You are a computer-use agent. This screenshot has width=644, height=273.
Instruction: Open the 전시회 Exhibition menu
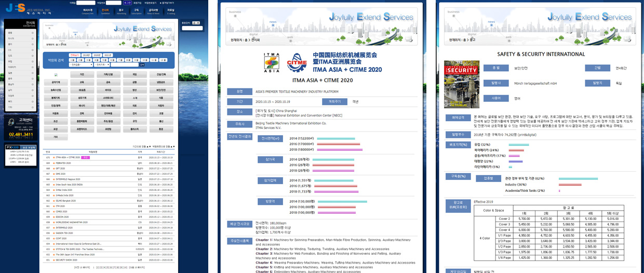pyautogui.click(x=105, y=11)
